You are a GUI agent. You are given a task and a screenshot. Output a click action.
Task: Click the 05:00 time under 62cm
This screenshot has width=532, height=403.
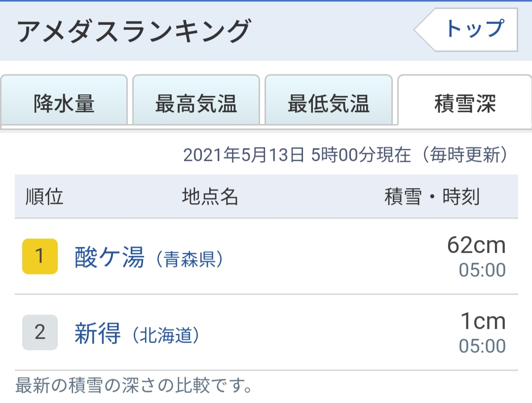pos(482,270)
